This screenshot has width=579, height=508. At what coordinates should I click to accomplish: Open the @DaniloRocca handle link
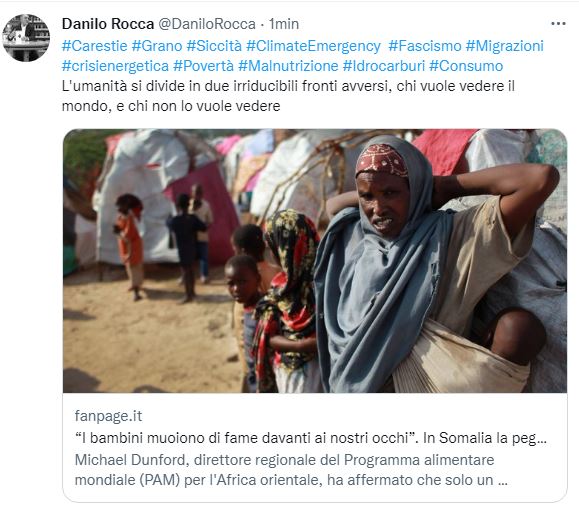[207, 24]
